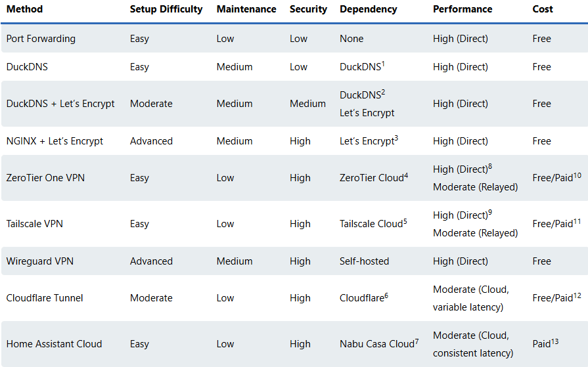
Task: Select the Port Forwarding method cell
Action: (41, 39)
